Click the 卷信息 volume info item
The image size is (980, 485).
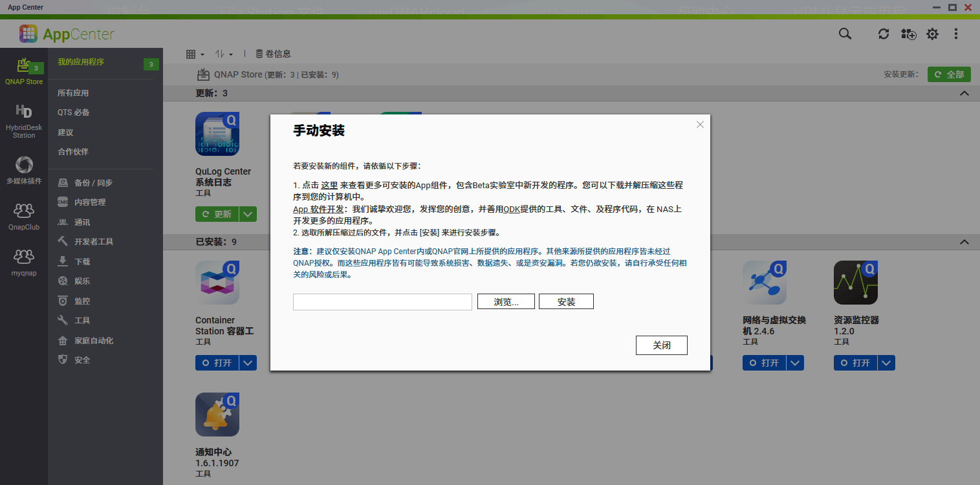[x=274, y=54]
